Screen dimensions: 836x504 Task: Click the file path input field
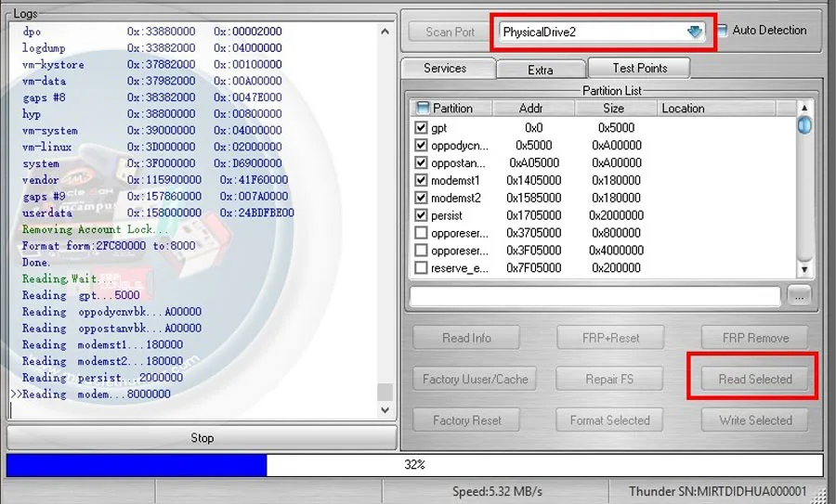(594, 296)
